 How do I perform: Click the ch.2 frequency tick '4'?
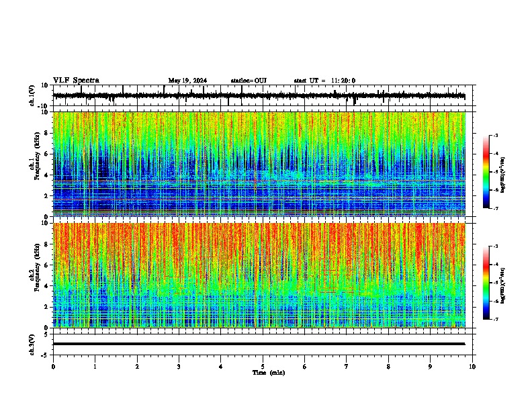pos(48,286)
